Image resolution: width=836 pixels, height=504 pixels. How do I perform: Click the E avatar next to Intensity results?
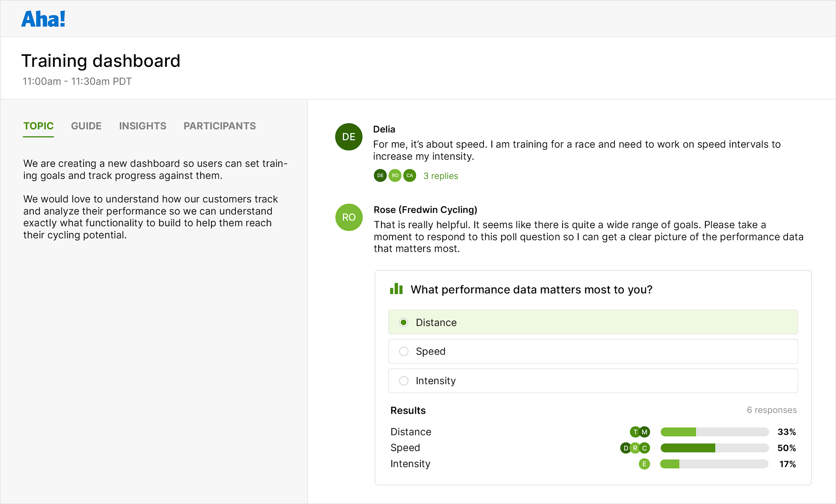click(644, 464)
